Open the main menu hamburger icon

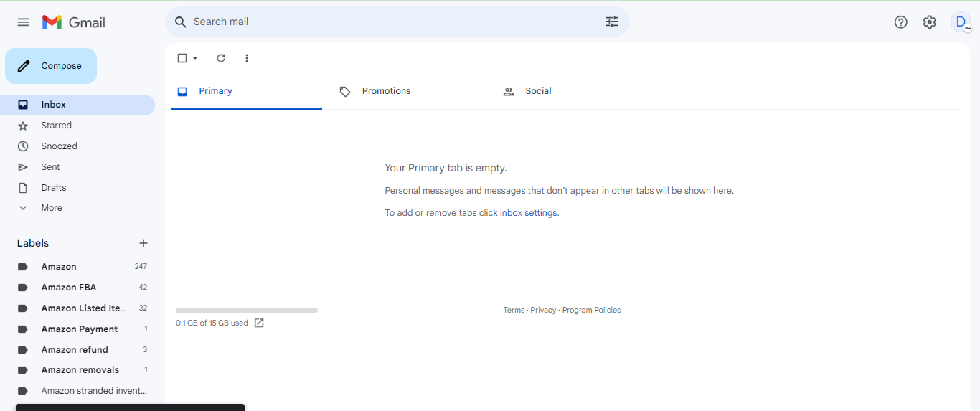24,22
